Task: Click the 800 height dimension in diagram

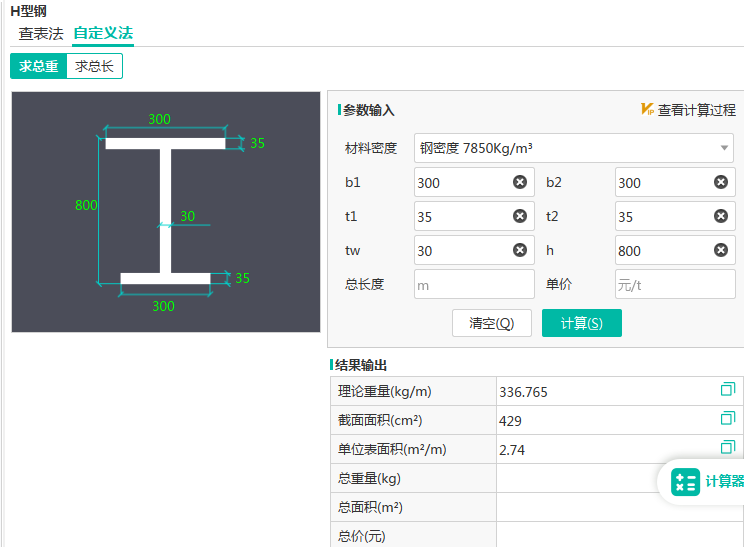Action: coord(86,205)
